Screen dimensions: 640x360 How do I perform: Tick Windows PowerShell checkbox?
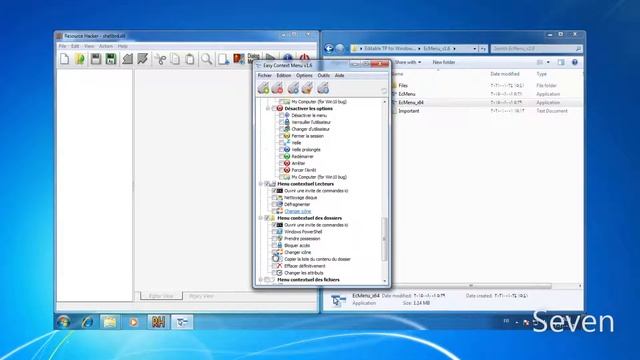pos(274,232)
